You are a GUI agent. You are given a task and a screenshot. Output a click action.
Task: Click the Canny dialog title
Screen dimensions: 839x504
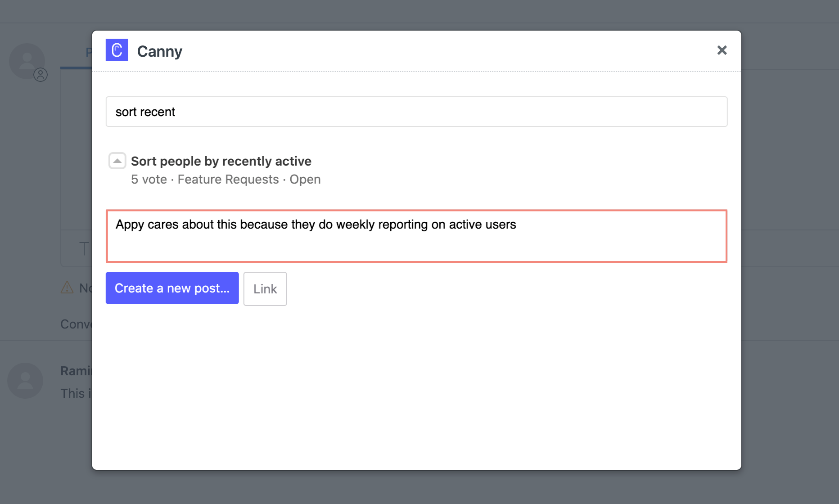[x=160, y=51]
